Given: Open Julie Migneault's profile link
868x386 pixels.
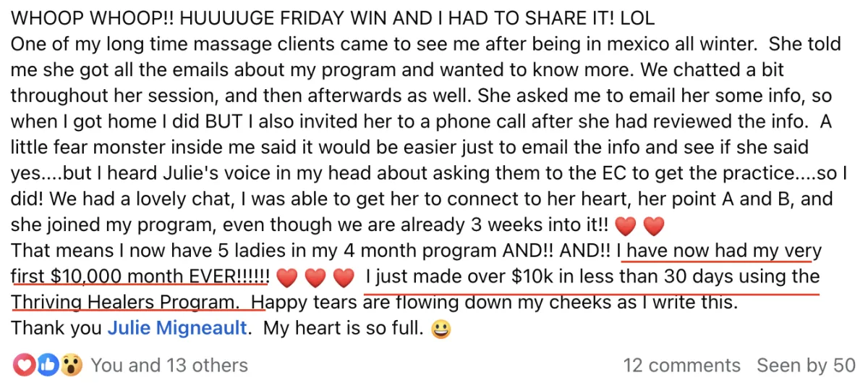Looking at the screenshot, I should tap(177, 329).
